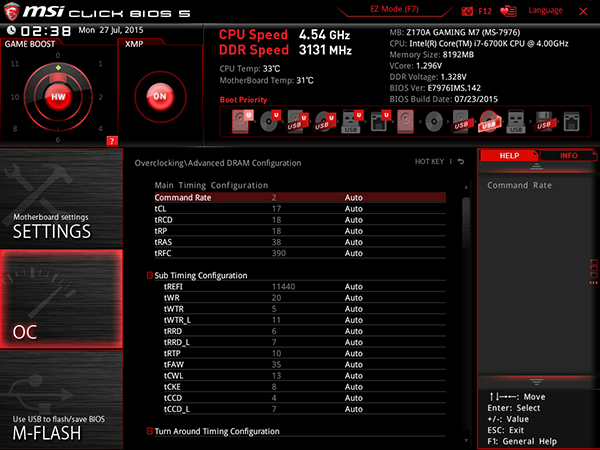Select the tRTP timing row
Viewport: 600px width, 450px height.
305,353
